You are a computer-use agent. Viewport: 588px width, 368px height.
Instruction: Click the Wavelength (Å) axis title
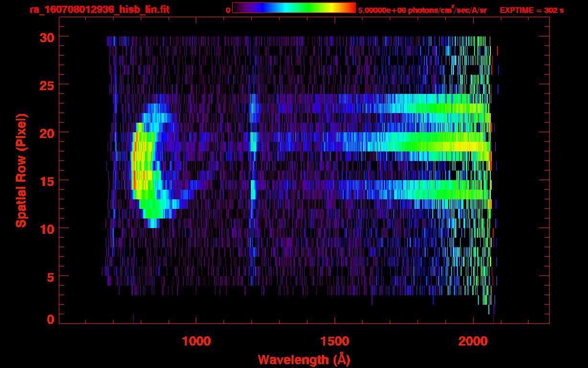click(301, 359)
